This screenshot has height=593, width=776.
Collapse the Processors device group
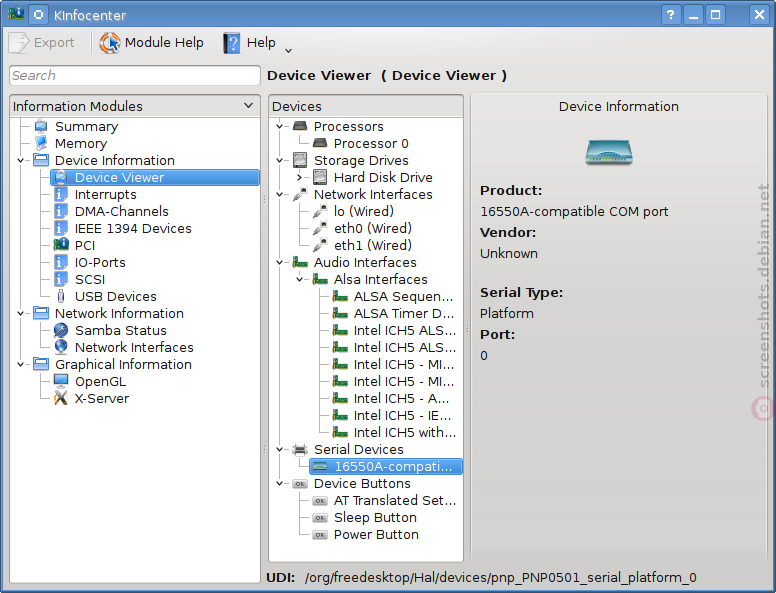(280, 126)
